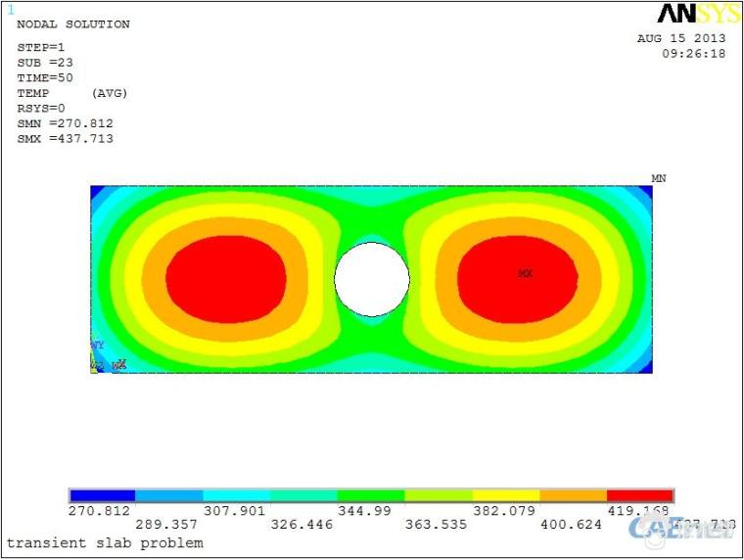Click the cyan legend color band

pyautogui.click(x=236, y=496)
